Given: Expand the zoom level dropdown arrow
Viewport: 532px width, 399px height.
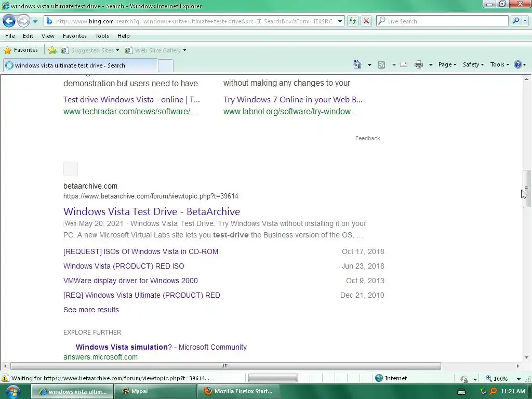Looking at the screenshot, I should (518, 379).
